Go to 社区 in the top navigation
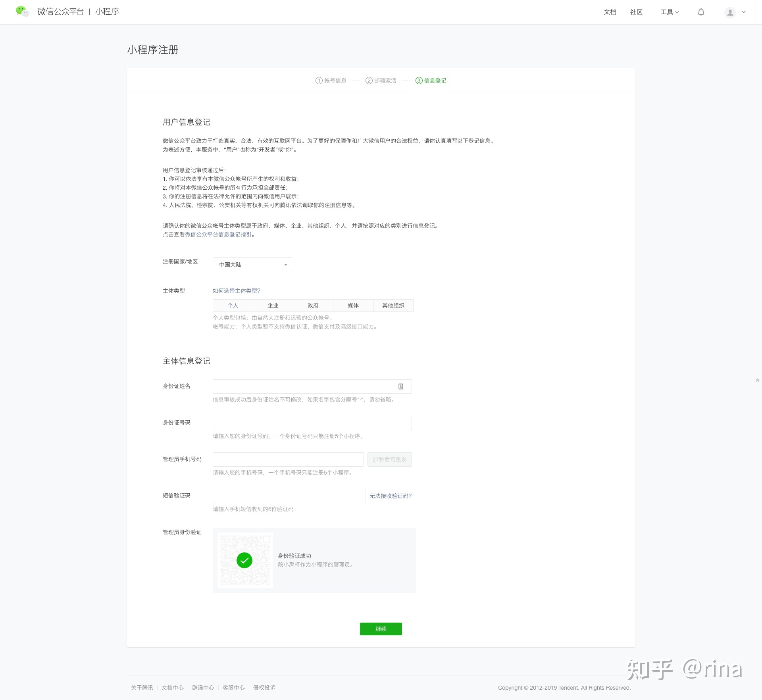Screen dimensions: 762x700 636,12
